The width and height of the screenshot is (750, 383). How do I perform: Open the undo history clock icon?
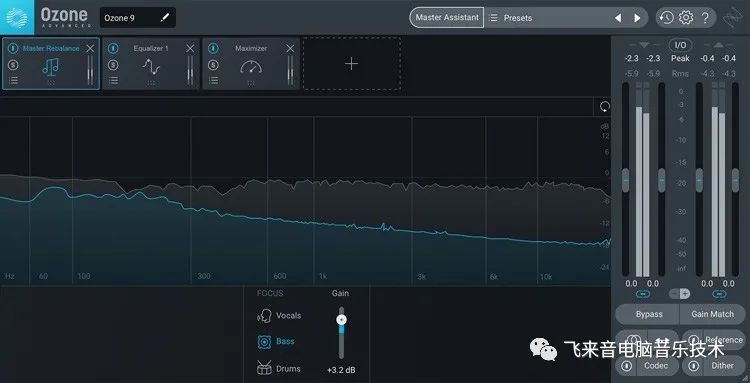[x=666, y=18]
